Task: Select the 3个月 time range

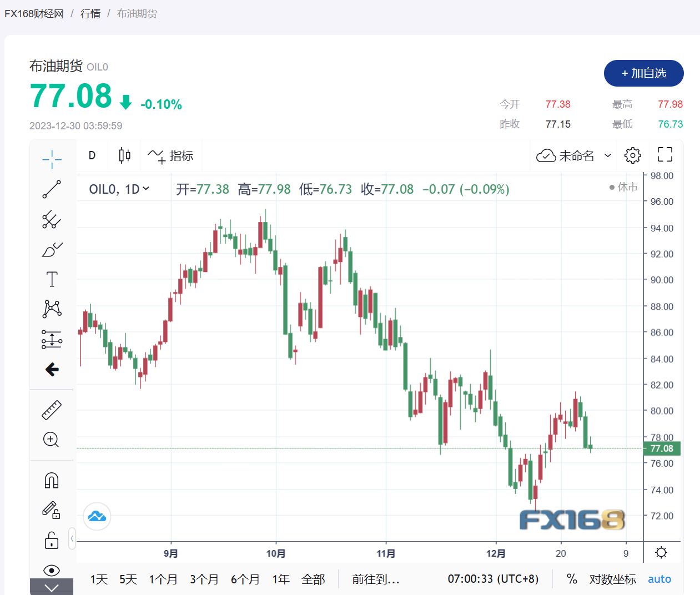Action: pos(204,579)
